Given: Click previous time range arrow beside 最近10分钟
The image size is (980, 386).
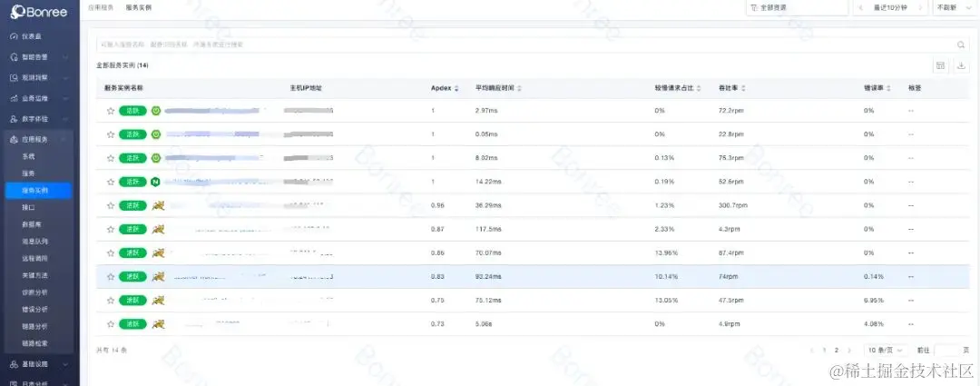Looking at the screenshot, I should coord(861,8).
